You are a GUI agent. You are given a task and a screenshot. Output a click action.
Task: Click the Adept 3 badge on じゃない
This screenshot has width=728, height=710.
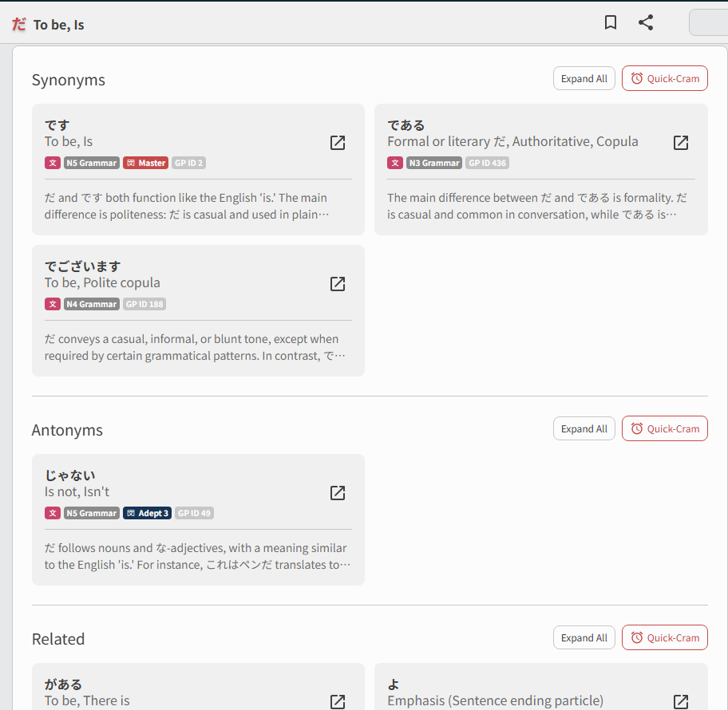pos(147,513)
